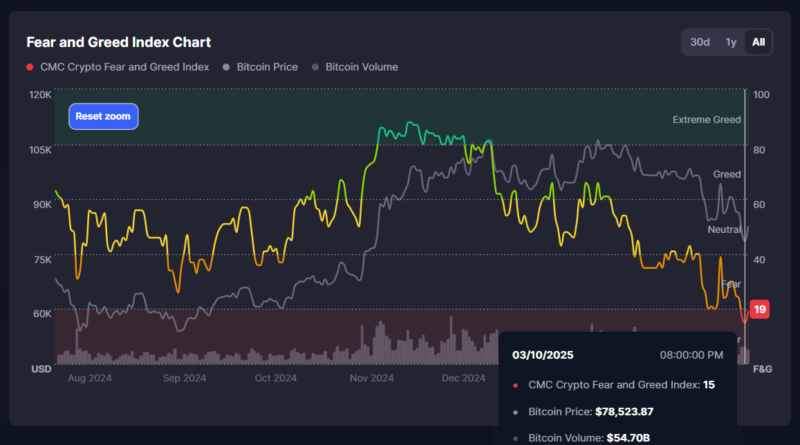Choose the All time range
800x445 pixels.
(758, 42)
